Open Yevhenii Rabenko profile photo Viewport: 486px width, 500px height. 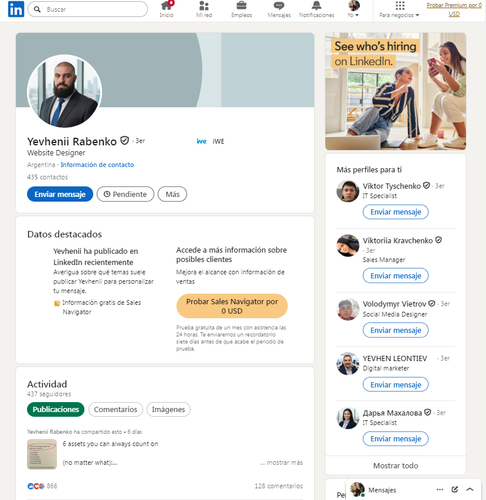(x=64, y=91)
